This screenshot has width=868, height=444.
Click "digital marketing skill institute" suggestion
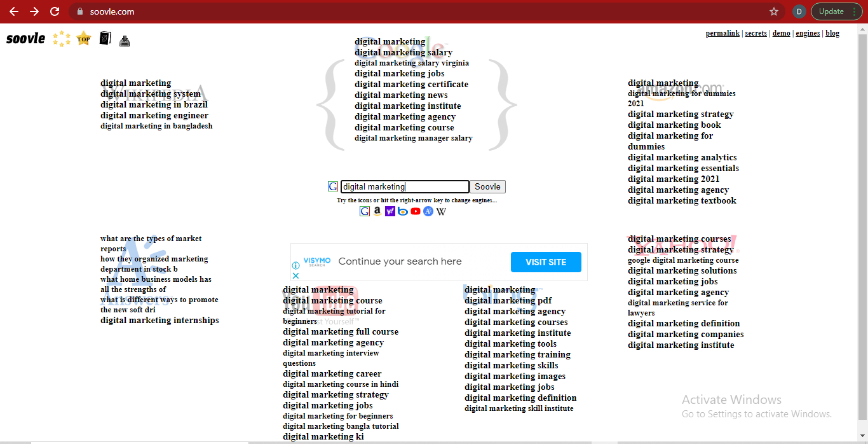coord(519,408)
